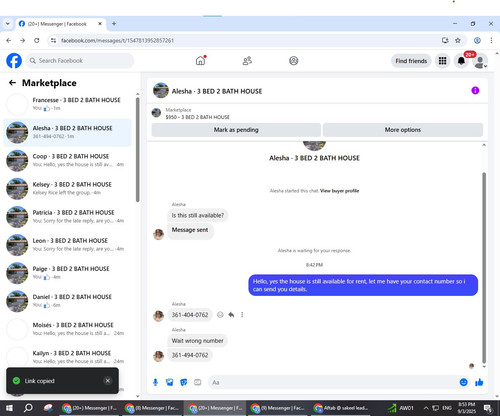Open the Friends icon in top navigation
The height and width of the screenshot is (416, 500).
tap(247, 61)
